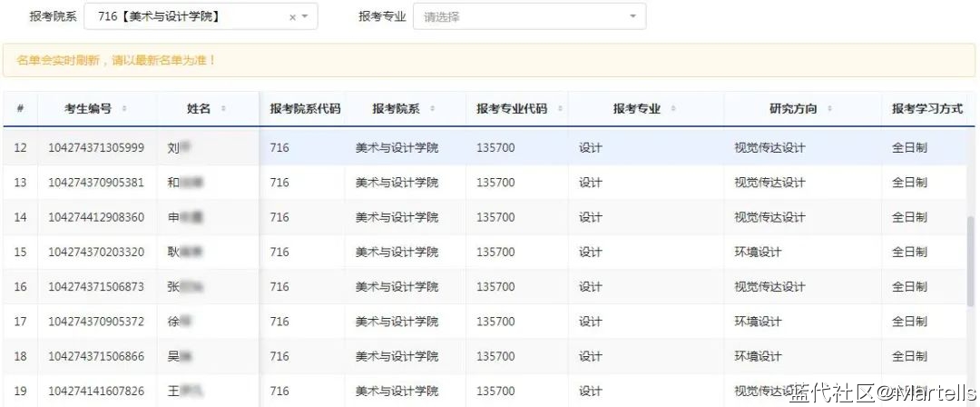The width and height of the screenshot is (980, 407).
Task: Select 环境设计 cell in row 15
Action: [758, 253]
